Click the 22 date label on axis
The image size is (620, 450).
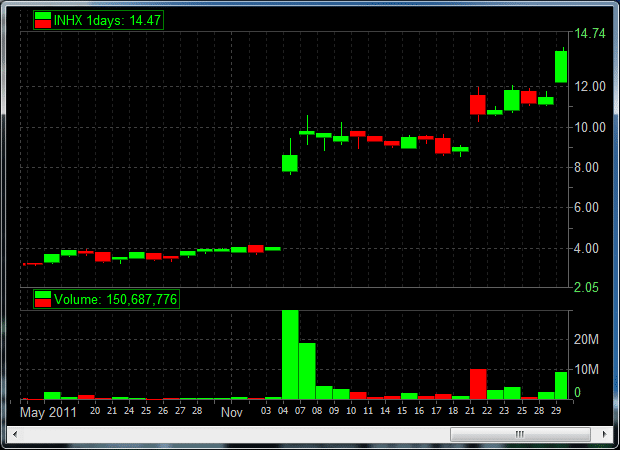pyautogui.click(x=487, y=411)
